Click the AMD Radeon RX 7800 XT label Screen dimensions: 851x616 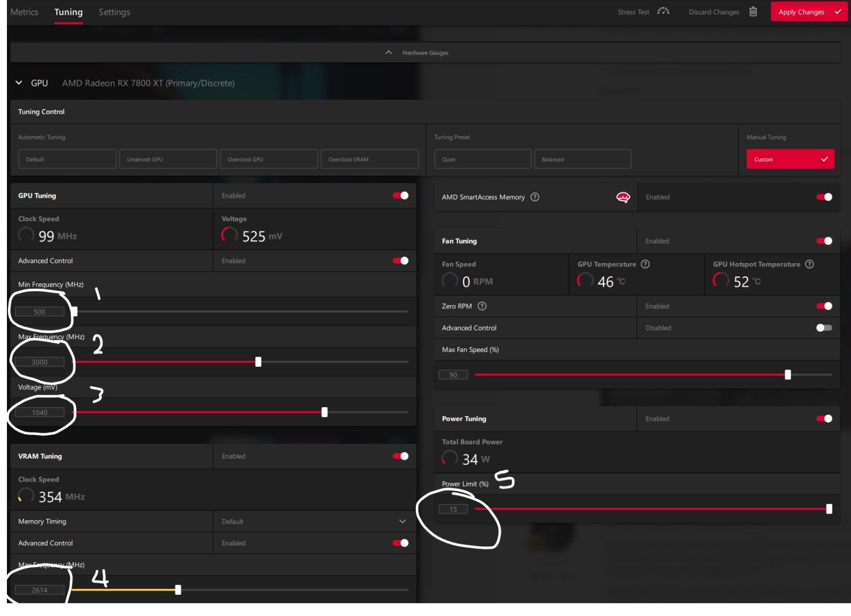[148, 83]
